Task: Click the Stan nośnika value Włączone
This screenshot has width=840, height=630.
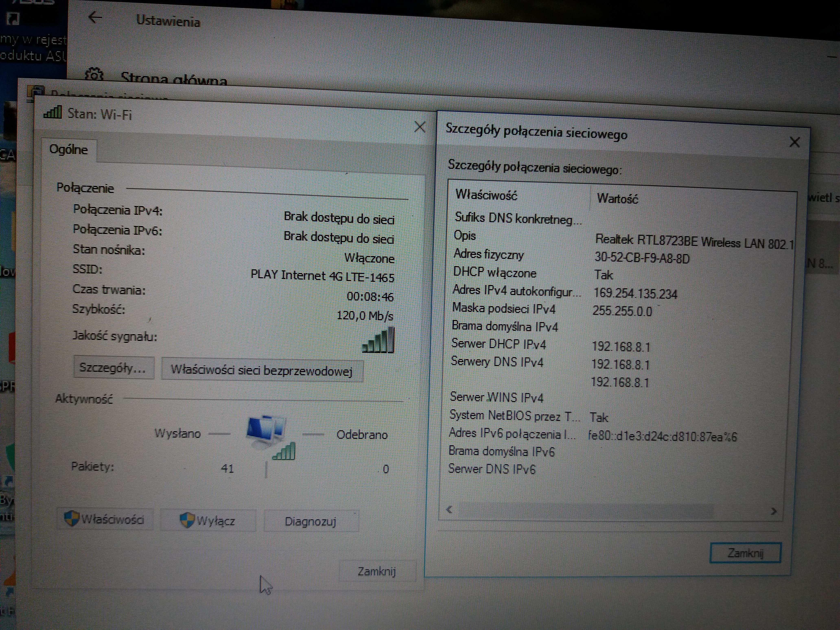Action: (369, 258)
